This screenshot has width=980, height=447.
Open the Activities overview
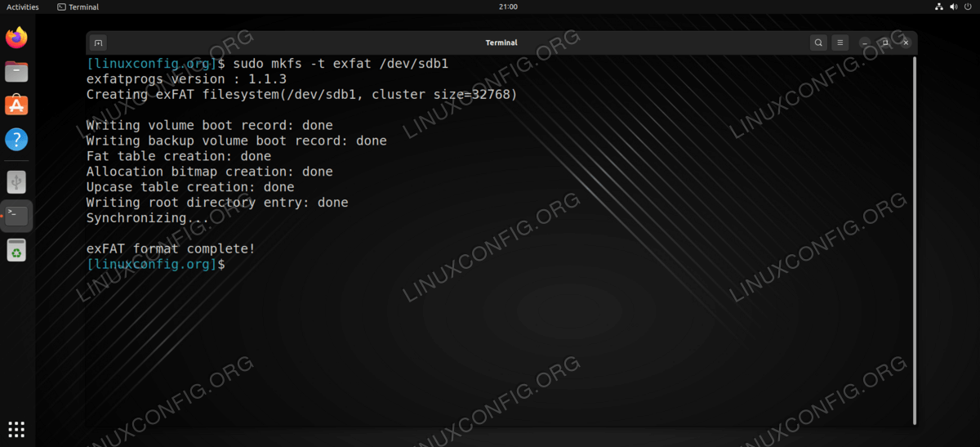(23, 7)
